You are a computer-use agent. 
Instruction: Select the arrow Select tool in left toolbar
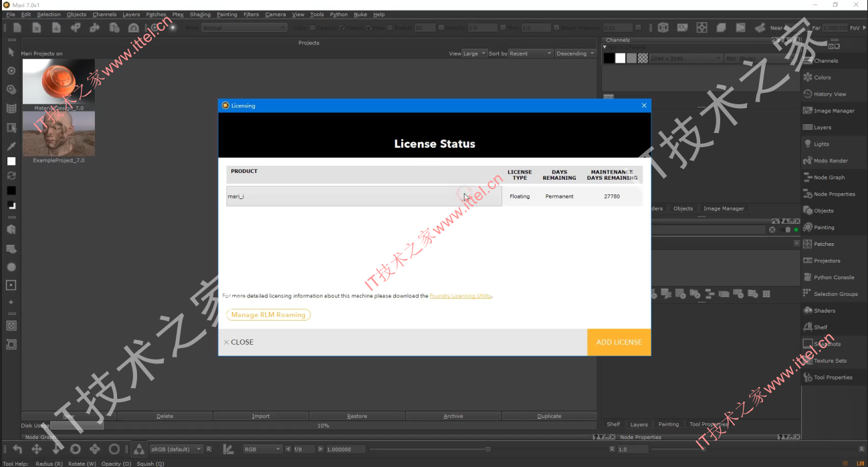[11, 51]
